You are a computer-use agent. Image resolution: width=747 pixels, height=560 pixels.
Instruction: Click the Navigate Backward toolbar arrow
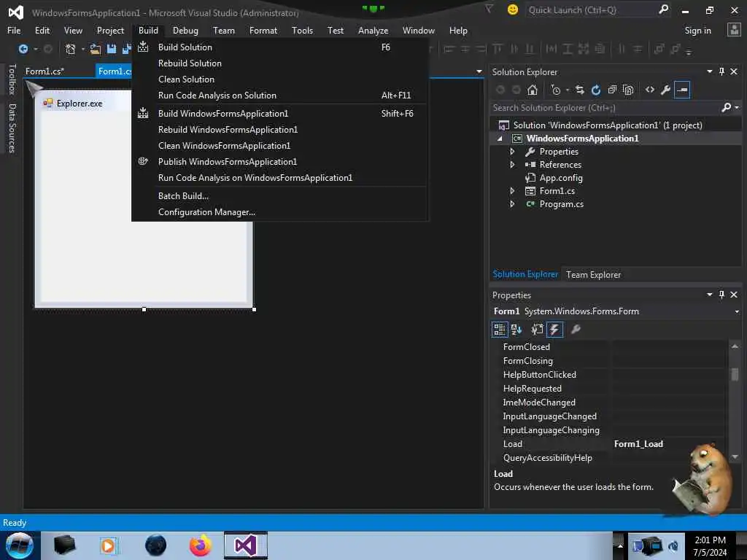coord(23,49)
